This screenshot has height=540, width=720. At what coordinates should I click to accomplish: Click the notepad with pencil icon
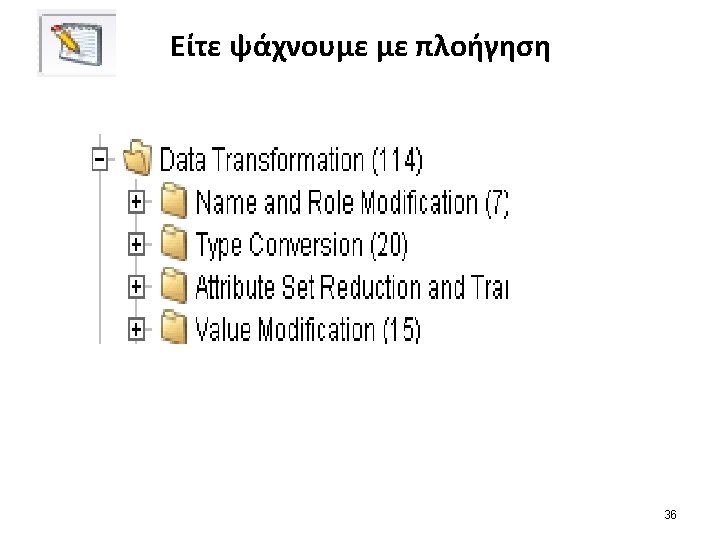coord(76,43)
